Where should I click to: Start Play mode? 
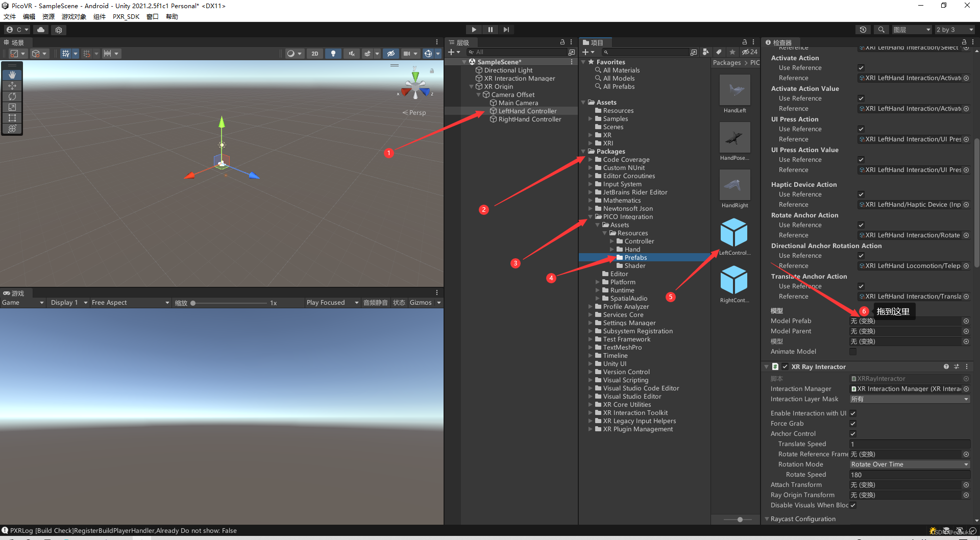coord(474,30)
